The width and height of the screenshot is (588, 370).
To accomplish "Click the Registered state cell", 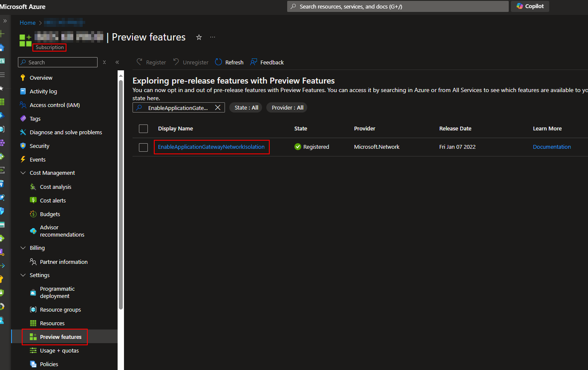I will [312, 147].
